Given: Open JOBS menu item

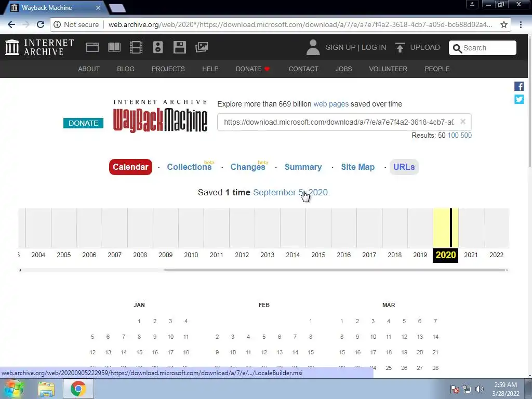Looking at the screenshot, I should (344, 69).
